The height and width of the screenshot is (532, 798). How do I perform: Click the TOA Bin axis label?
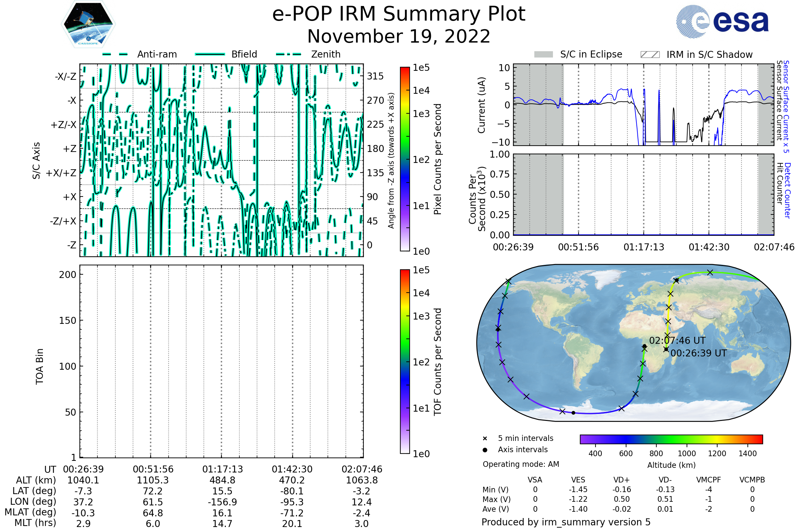(x=39, y=366)
